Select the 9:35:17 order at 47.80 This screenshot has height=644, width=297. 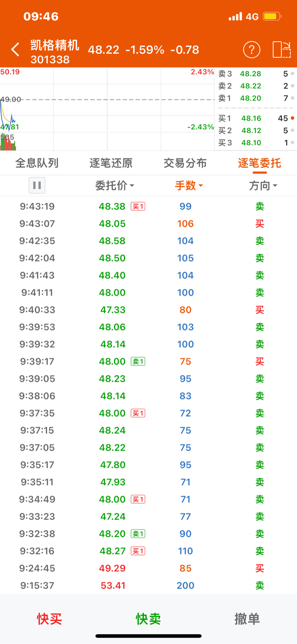[x=148, y=465]
